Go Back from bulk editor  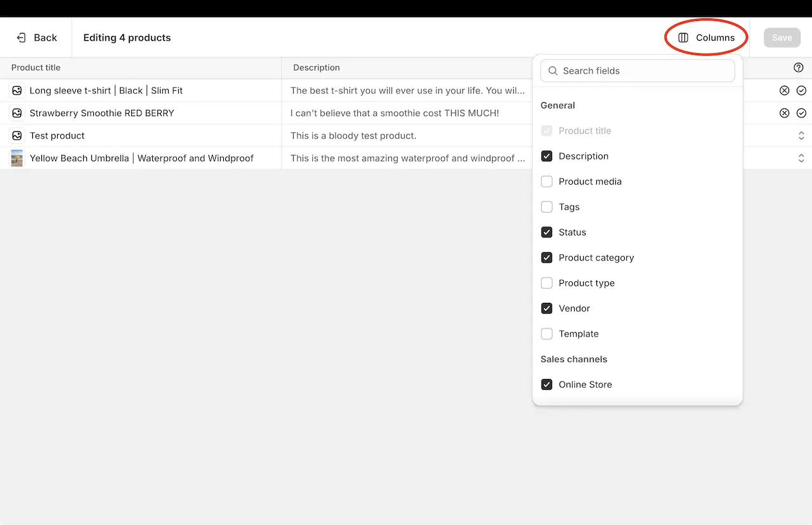(37, 37)
